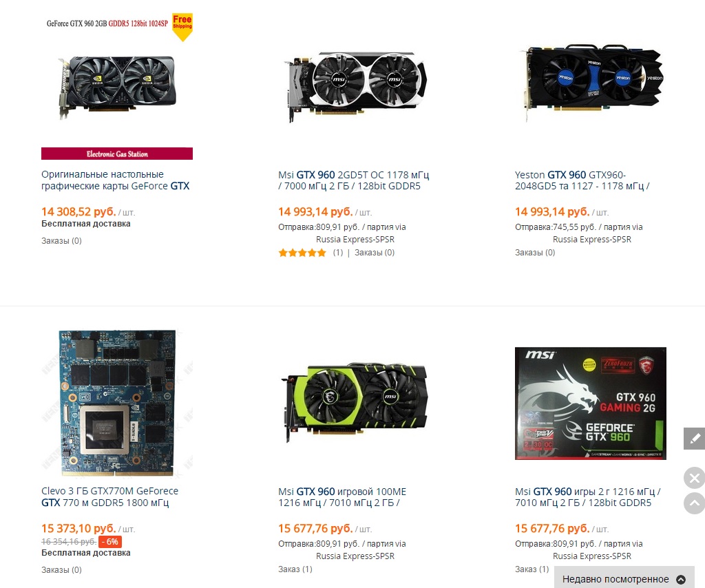Click the Clevo GTX770M circuit board image
This screenshot has width=705, height=588.
pos(117,403)
